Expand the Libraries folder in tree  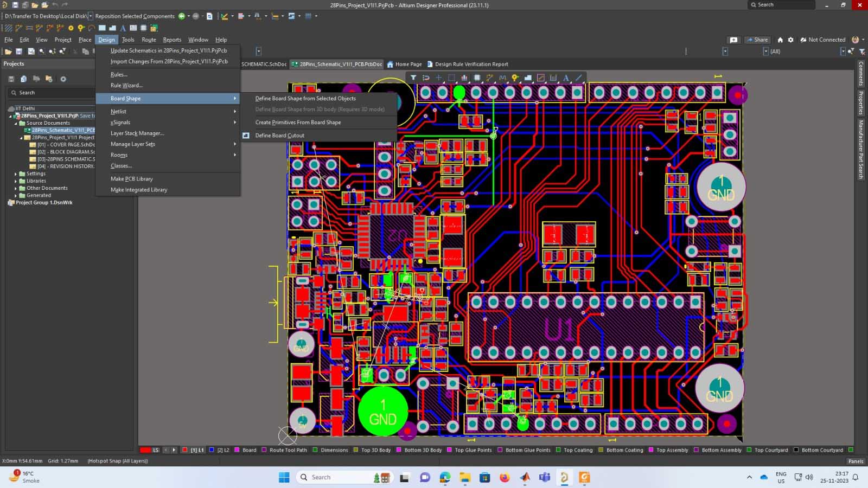tap(16, 181)
